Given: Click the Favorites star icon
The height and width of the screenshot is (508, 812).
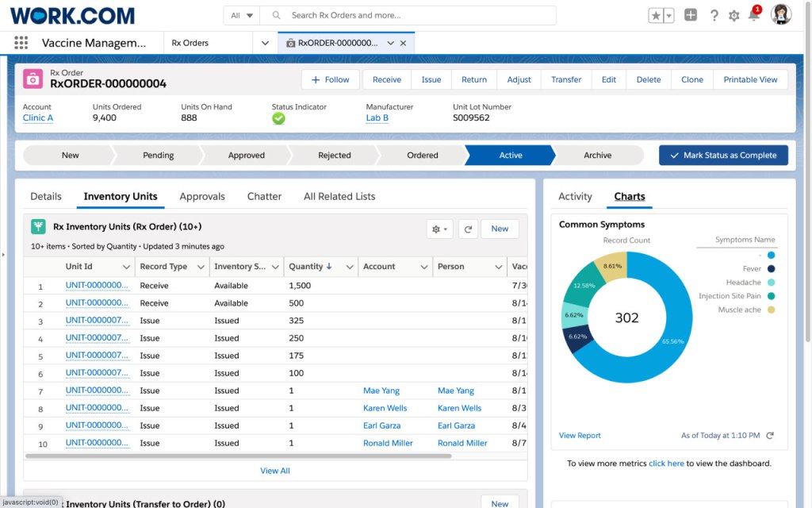Looking at the screenshot, I should click(x=656, y=15).
